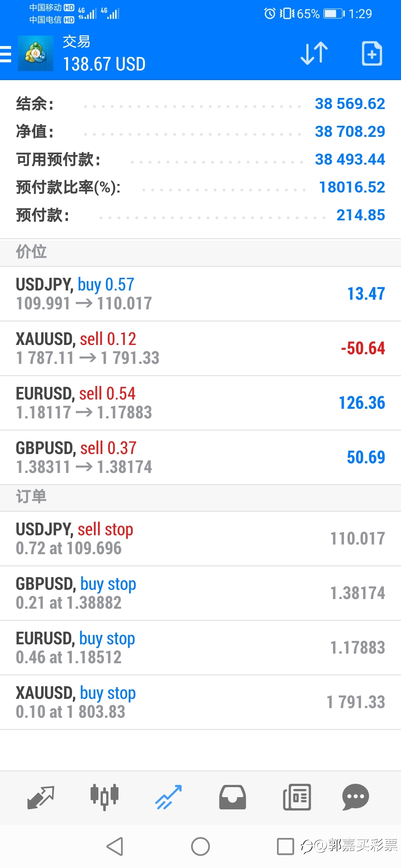Open the Chat messages bubble icon

[x=356, y=797]
